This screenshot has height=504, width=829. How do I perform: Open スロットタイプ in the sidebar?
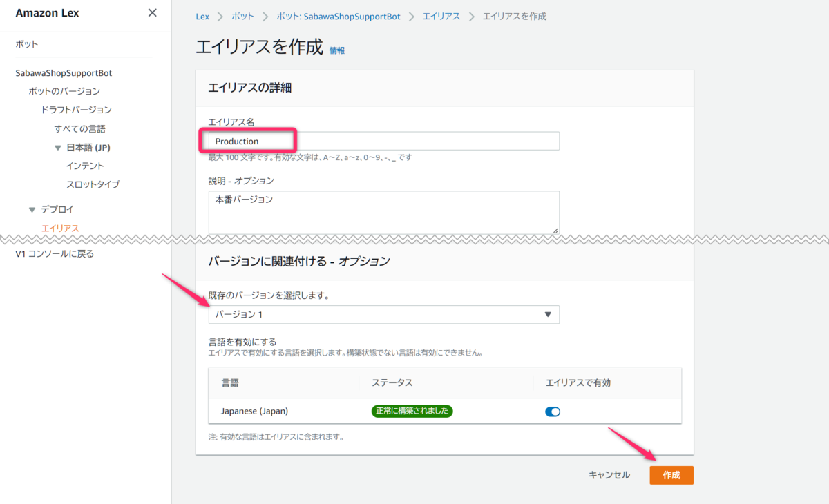coord(93,184)
